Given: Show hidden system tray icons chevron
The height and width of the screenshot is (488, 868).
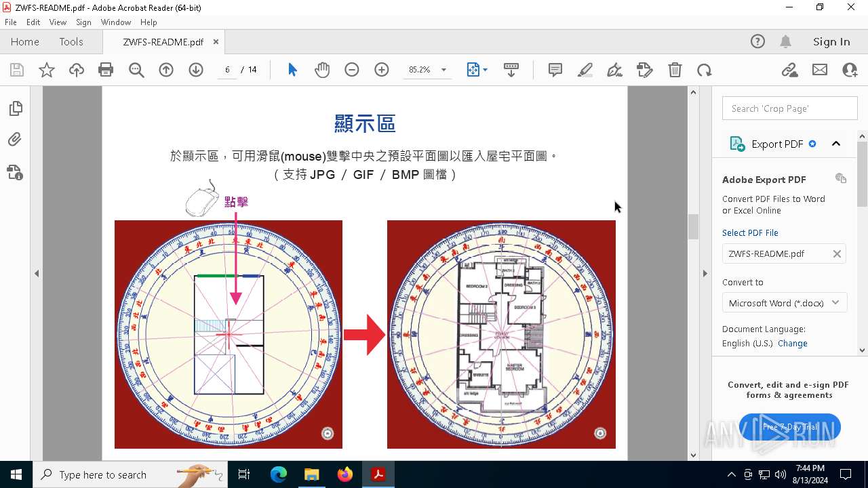Looking at the screenshot, I should point(731,474).
